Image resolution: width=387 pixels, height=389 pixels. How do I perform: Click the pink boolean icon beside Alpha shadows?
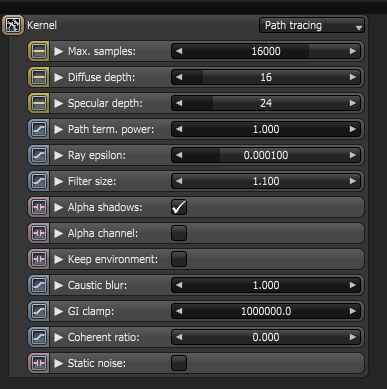tap(39, 207)
